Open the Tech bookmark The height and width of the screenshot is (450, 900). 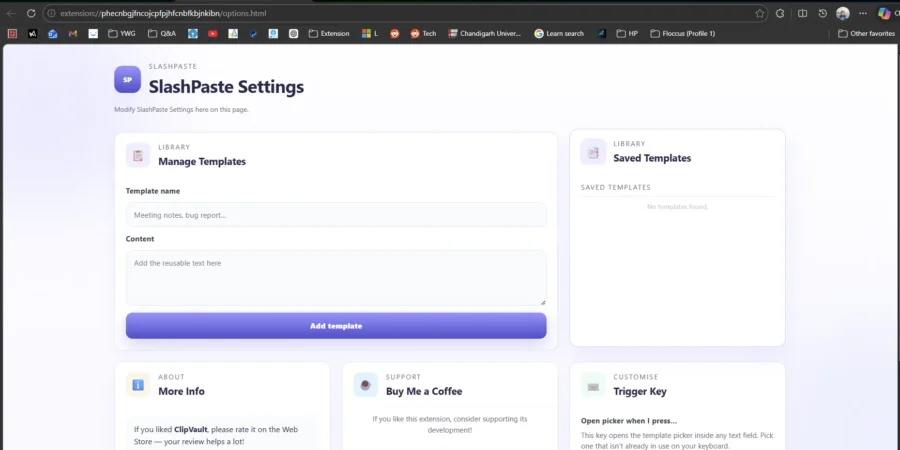pyautogui.click(x=423, y=34)
